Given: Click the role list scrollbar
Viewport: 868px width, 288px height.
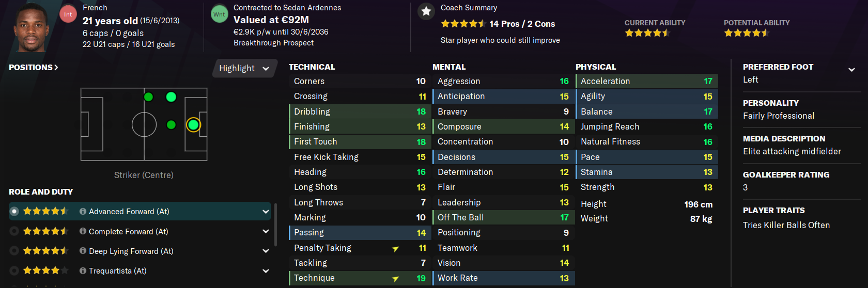Looking at the screenshot, I should 275,224.
